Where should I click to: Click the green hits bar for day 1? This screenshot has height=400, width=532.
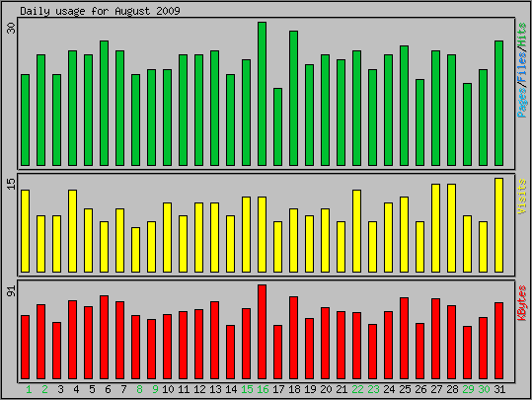25,120
